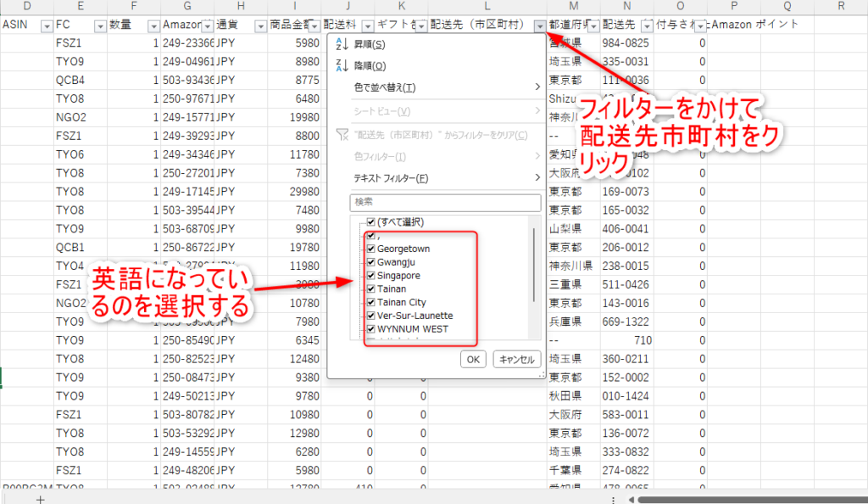Toggle the (すべて選択) select-all checkbox
Viewport: 868px width, 504px height.
tap(371, 222)
